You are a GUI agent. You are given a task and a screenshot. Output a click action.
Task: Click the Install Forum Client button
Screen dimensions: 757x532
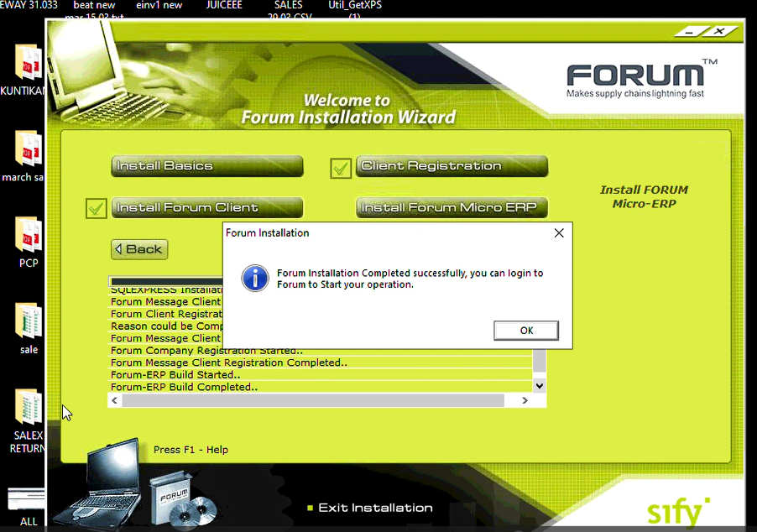207,207
